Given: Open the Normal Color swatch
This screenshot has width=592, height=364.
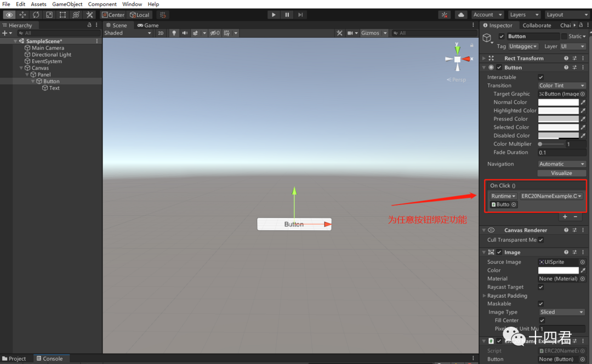Looking at the screenshot, I should [559, 102].
